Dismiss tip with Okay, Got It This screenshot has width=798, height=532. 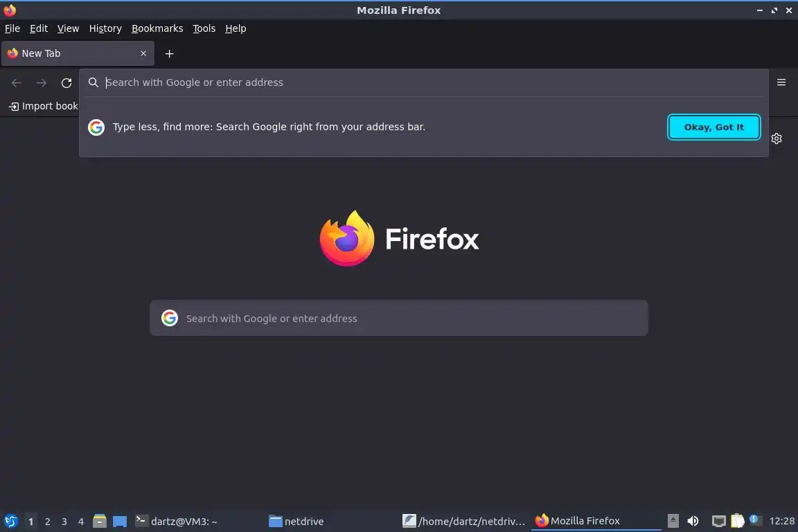pyautogui.click(x=714, y=127)
